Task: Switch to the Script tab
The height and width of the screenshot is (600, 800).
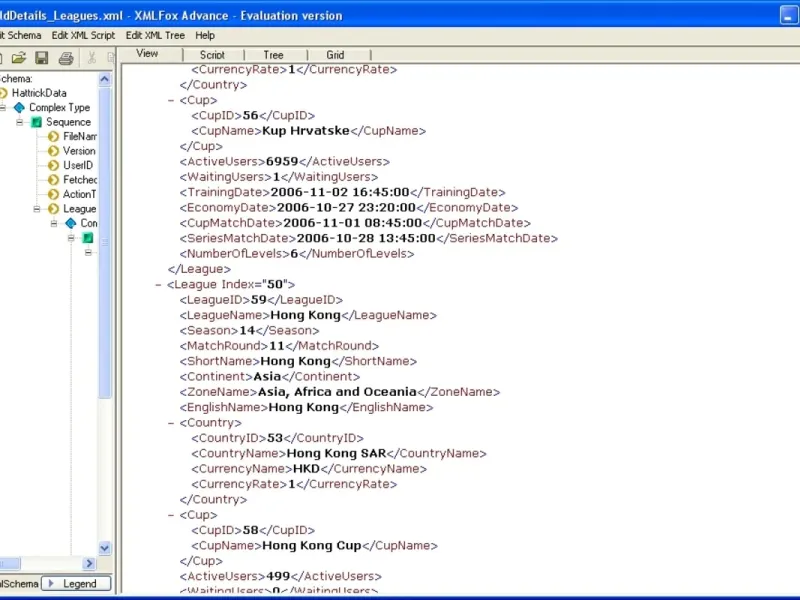Action: [x=212, y=55]
